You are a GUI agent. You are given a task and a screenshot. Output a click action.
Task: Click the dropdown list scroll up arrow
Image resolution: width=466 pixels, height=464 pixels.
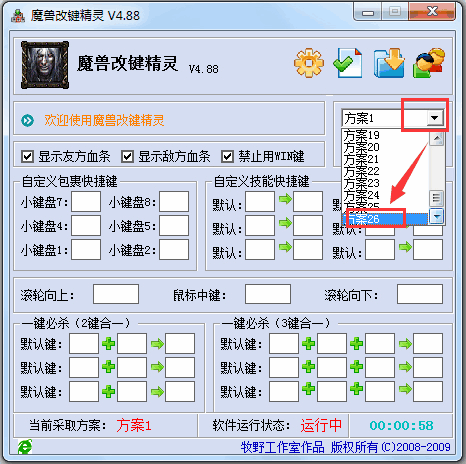tap(436, 138)
